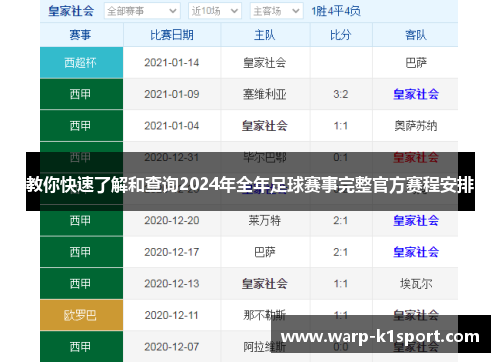Click the 1胜4平4负 record summary
Viewport: 500px width, 362px height.
tap(336, 11)
